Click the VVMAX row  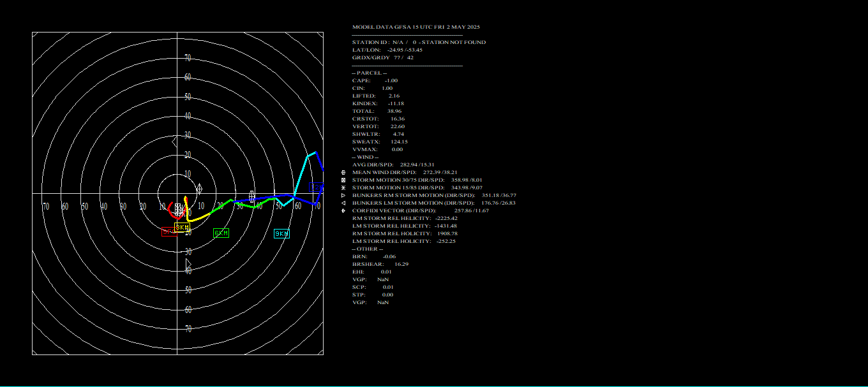(x=377, y=149)
